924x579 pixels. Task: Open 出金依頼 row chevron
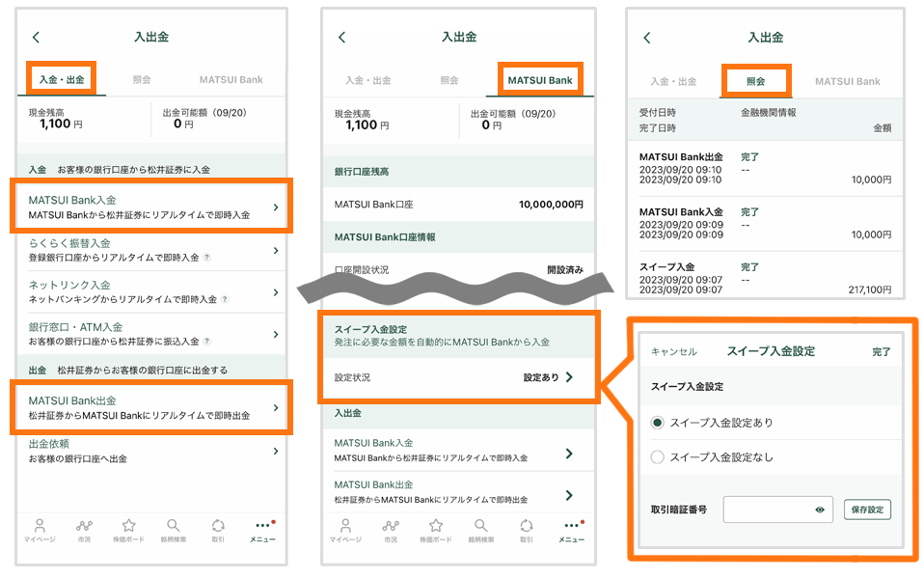(276, 451)
